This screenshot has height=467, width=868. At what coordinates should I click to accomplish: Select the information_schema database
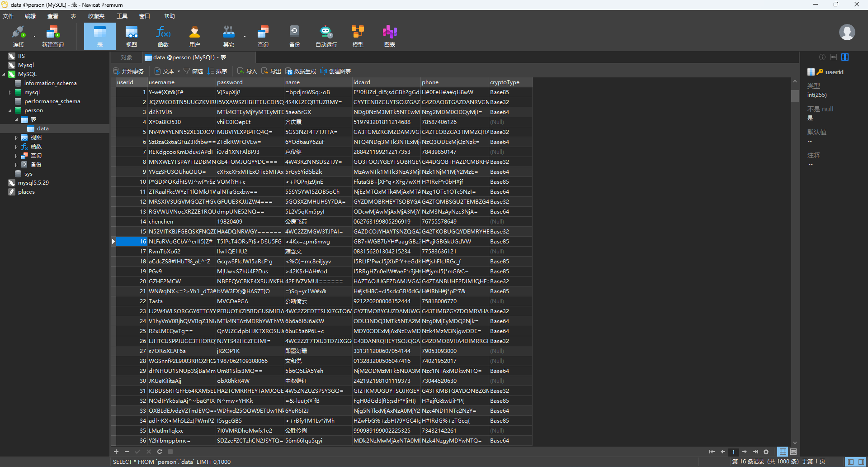pyautogui.click(x=50, y=83)
